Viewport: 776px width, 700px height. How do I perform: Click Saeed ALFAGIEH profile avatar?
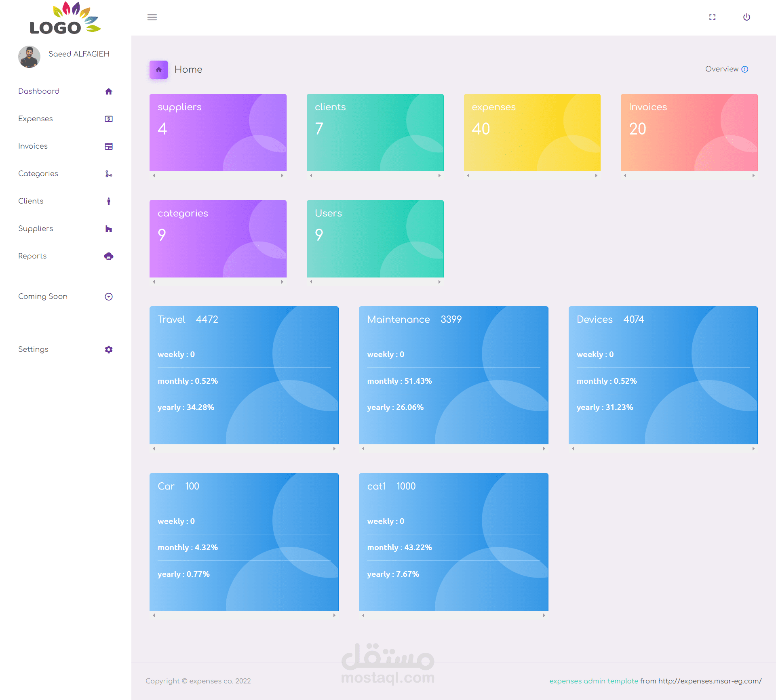pos(29,57)
